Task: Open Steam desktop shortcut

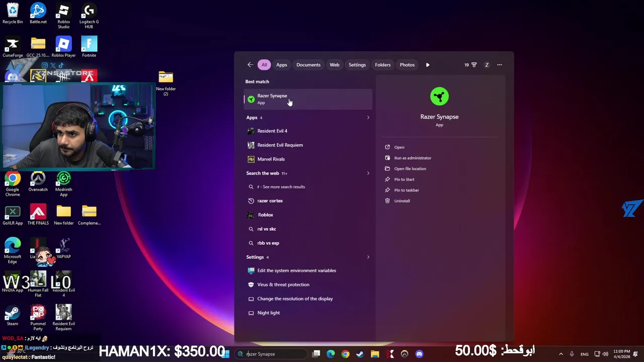Action: (x=13, y=316)
